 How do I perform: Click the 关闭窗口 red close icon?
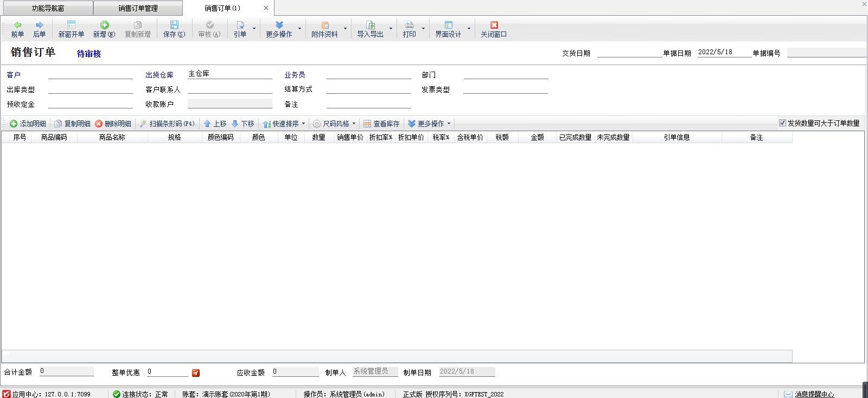click(494, 25)
